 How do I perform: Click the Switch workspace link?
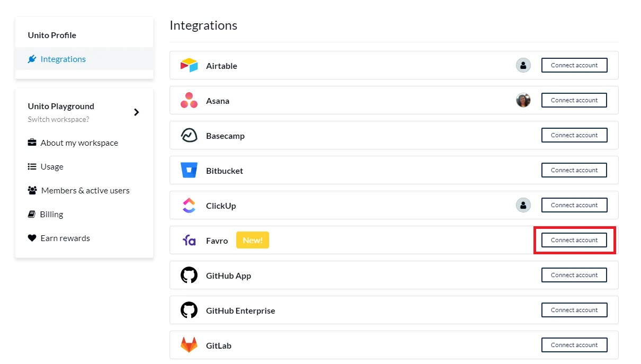pyautogui.click(x=58, y=120)
